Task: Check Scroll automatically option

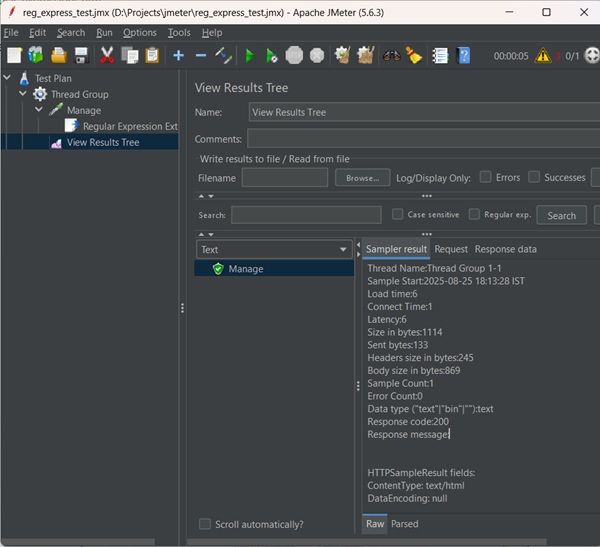Action: [205, 524]
